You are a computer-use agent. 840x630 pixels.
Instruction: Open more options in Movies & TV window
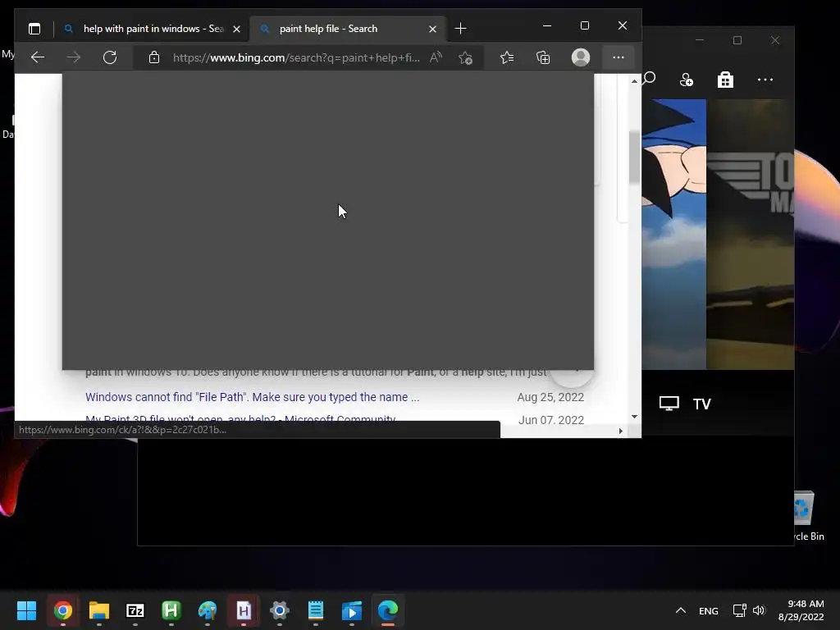coord(765,80)
